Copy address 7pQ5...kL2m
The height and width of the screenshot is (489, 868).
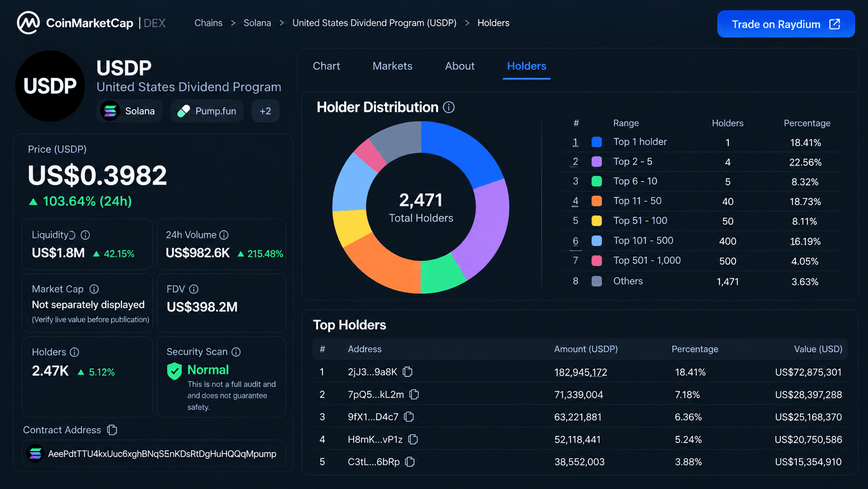click(x=414, y=394)
